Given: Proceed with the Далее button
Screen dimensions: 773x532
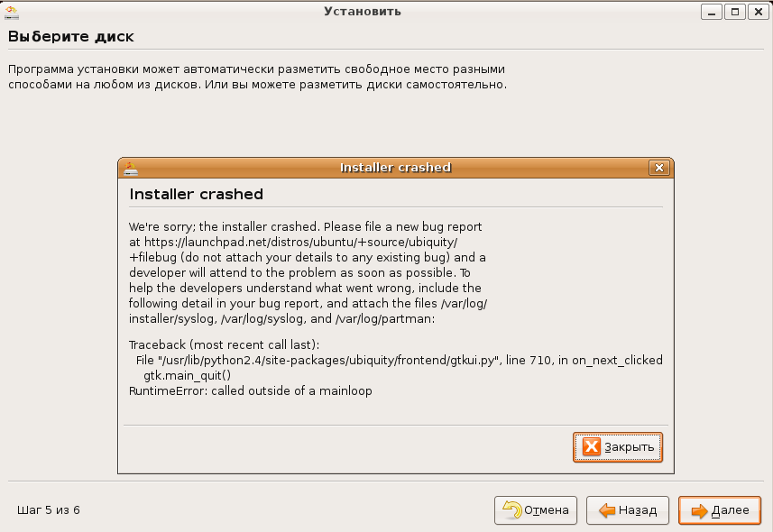Looking at the screenshot, I should (720, 510).
